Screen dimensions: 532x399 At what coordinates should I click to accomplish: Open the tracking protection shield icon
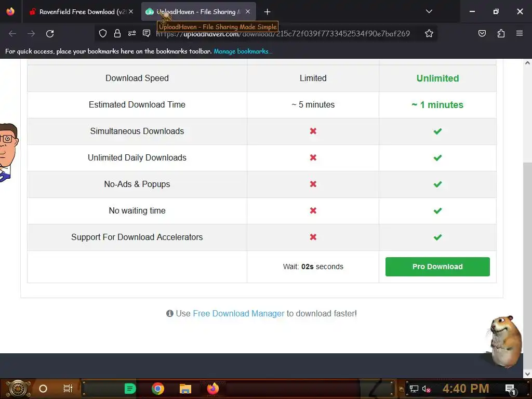tap(103, 33)
